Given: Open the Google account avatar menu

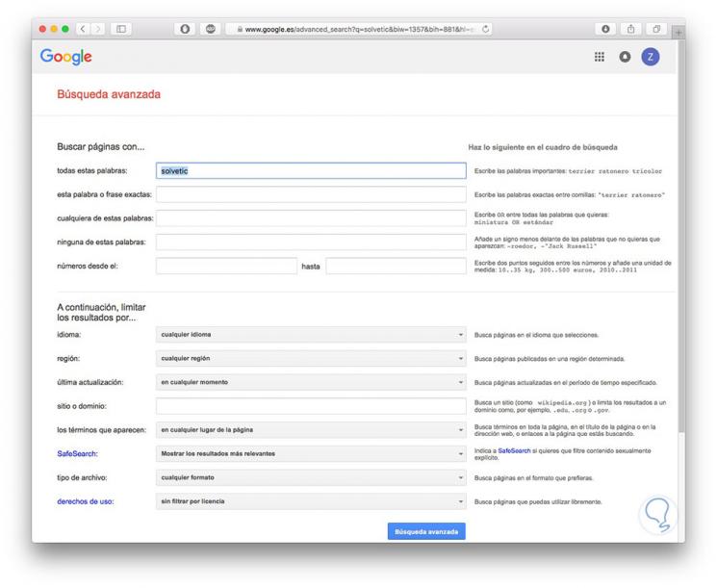Looking at the screenshot, I should pos(651,57).
